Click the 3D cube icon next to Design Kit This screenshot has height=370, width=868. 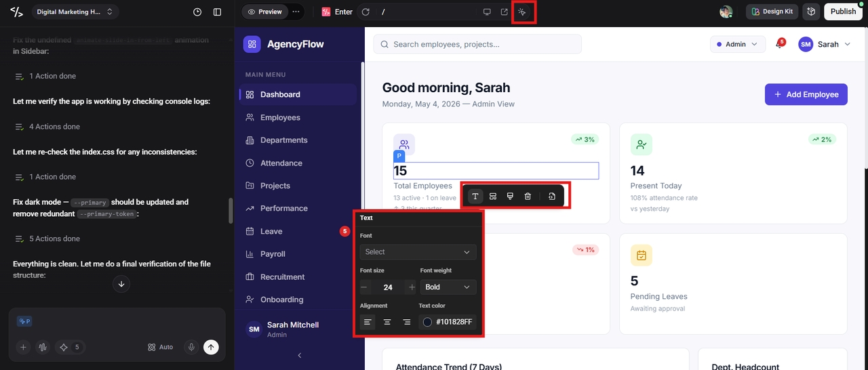pyautogui.click(x=810, y=12)
